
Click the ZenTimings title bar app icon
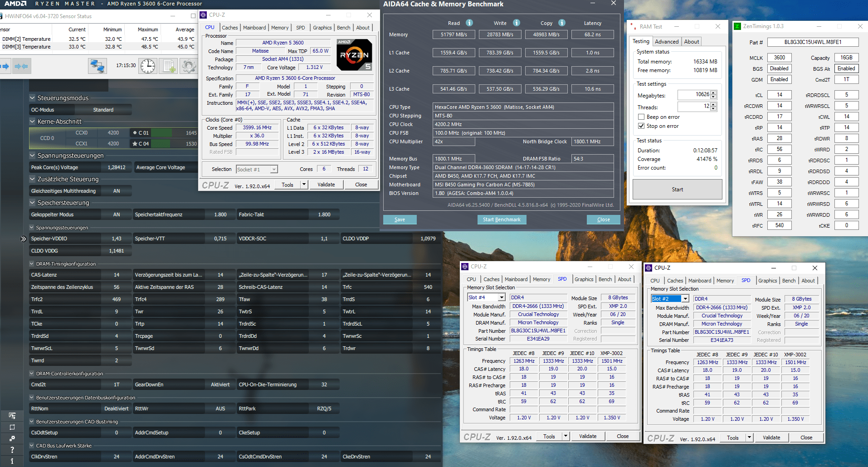tap(737, 26)
